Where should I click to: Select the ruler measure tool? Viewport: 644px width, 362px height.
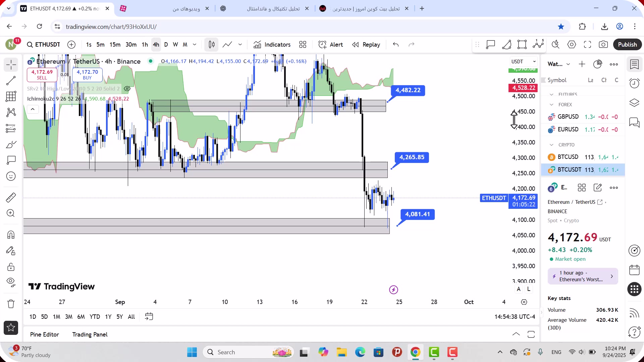tap(11, 197)
